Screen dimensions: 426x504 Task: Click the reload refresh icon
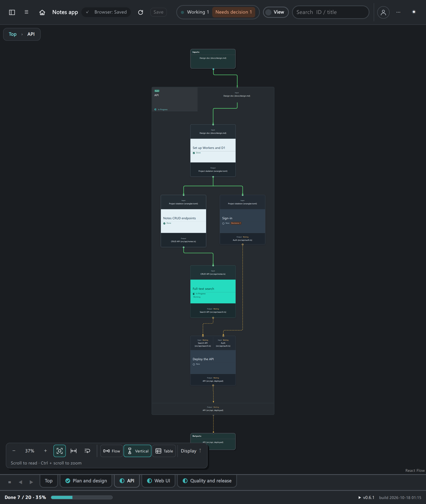[141, 12]
